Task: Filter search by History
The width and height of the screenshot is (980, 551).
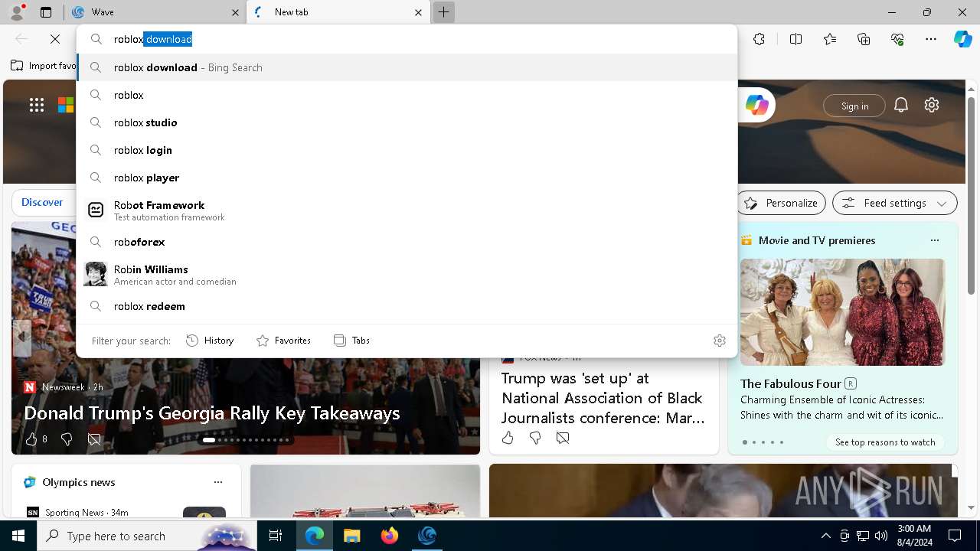Action: pos(210,341)
